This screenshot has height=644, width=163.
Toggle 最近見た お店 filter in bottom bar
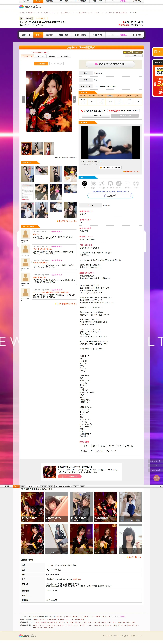pyautogui.click(x=23, y=486)
